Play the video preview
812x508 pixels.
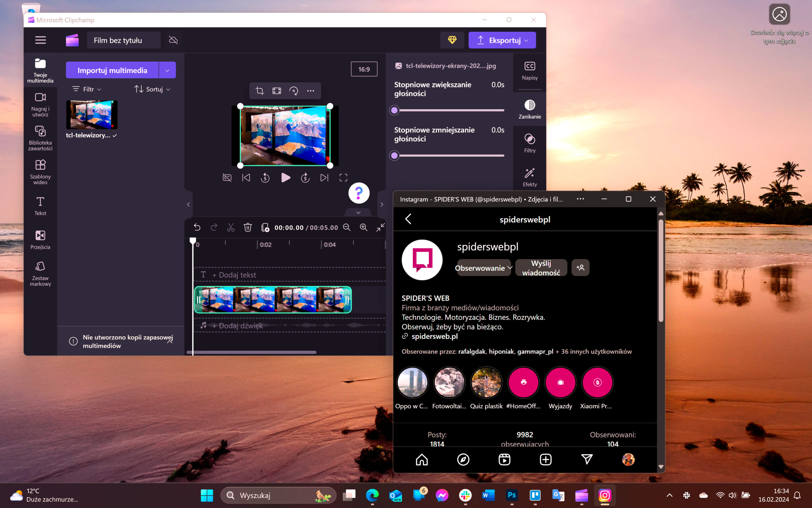(285, 178)
